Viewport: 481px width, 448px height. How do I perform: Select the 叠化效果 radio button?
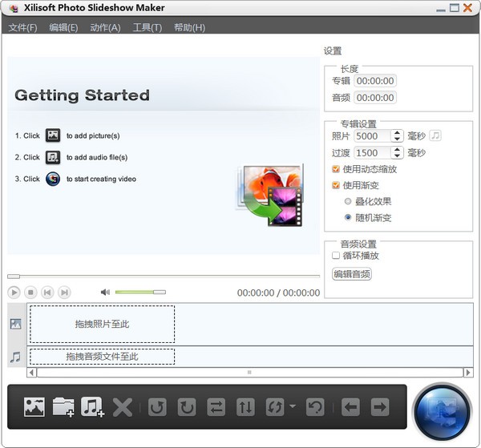click(x=347, y=201)
